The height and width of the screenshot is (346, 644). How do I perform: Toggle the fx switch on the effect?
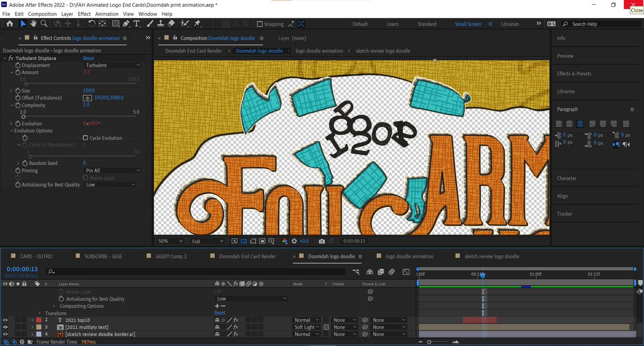(11, 58)
